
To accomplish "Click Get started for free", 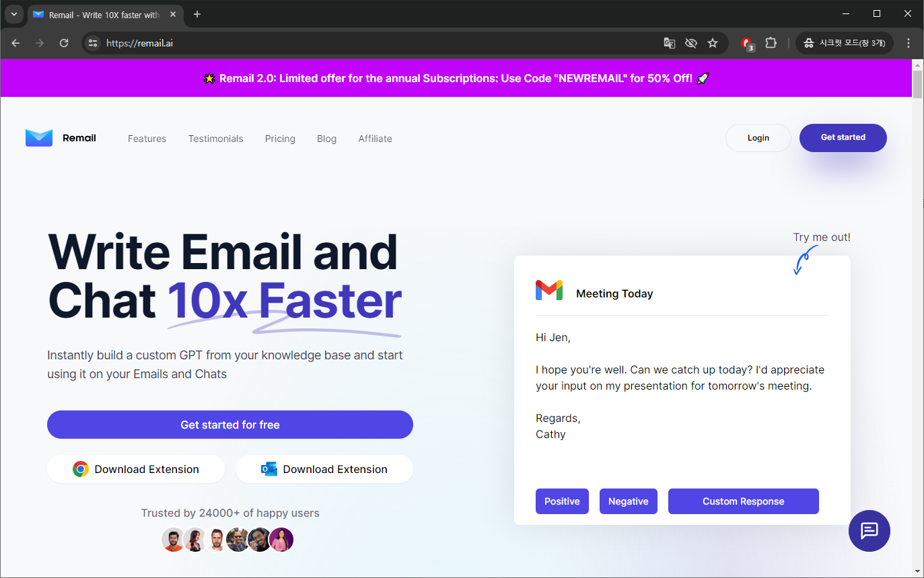I will (230, 425).
